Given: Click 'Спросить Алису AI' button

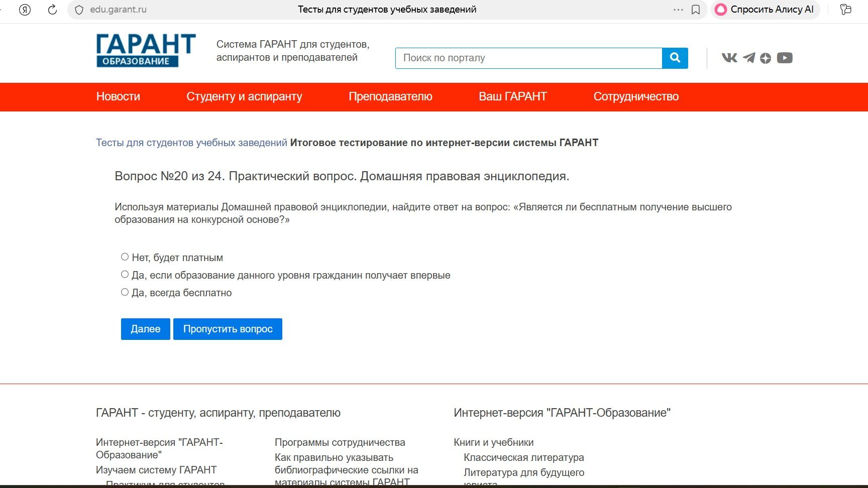Looking at the screenshot, I should (765, 10).
